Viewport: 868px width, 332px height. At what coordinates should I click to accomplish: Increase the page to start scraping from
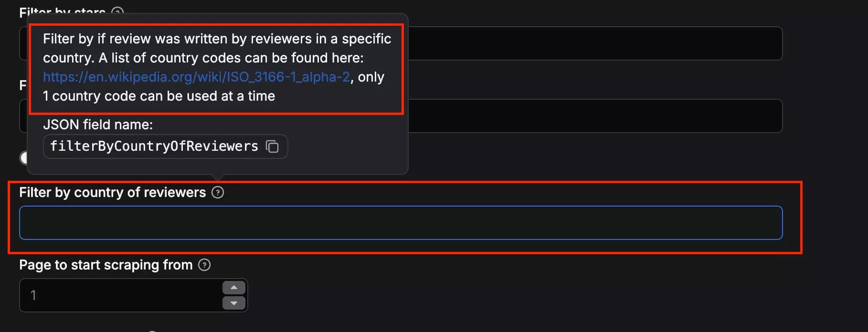point(234,288)
